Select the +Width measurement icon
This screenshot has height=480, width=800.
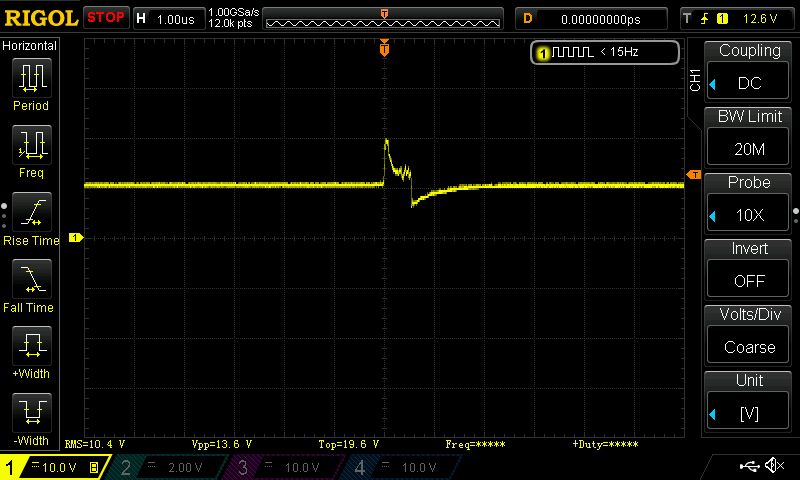(32, 345)
